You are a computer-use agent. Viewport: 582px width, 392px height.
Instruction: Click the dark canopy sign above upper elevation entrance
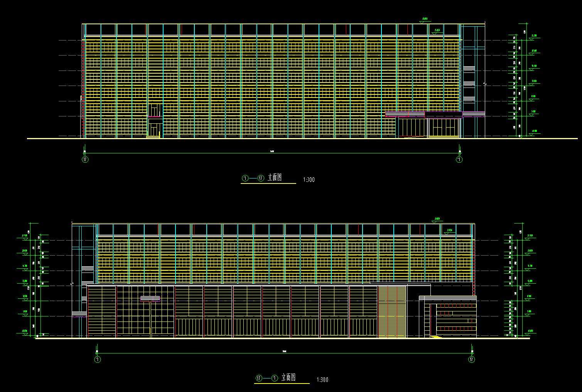pos(444,114)
